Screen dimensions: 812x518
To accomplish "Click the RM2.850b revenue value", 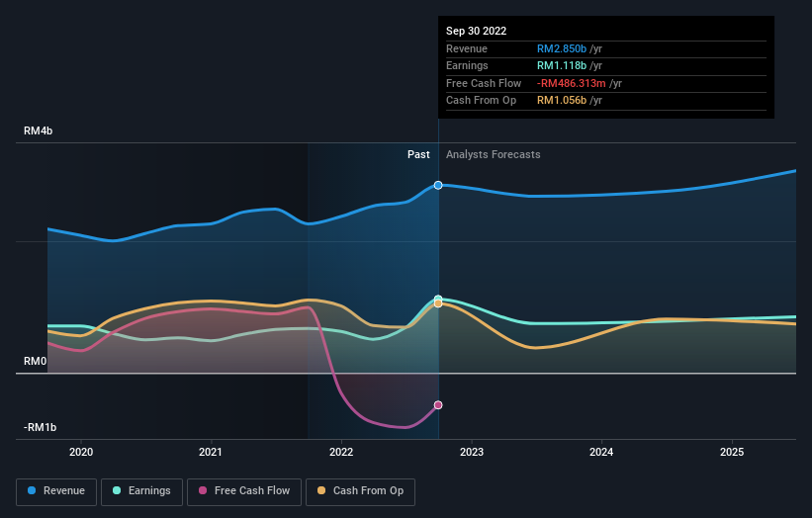I will coord(562,48).
